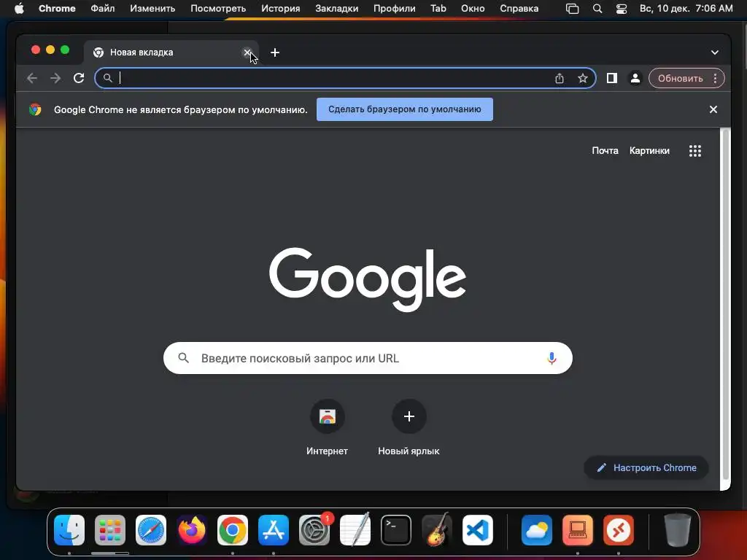Launch Firefox from the Dock
The image size is (747, 560).
tap(192, 530)
